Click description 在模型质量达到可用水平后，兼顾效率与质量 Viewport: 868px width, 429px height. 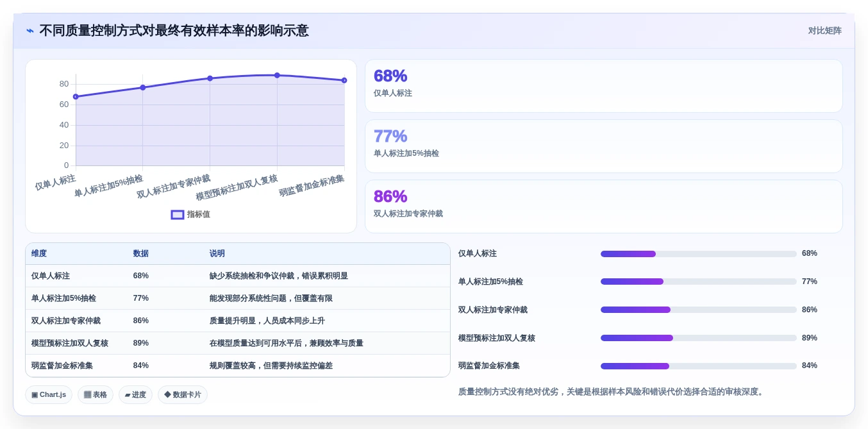click(x=287, y=343)
